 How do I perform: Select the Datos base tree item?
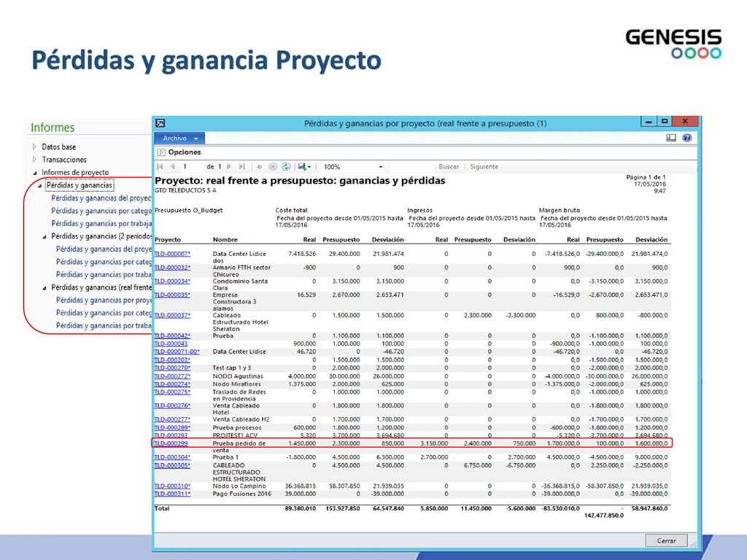(58, 147)
